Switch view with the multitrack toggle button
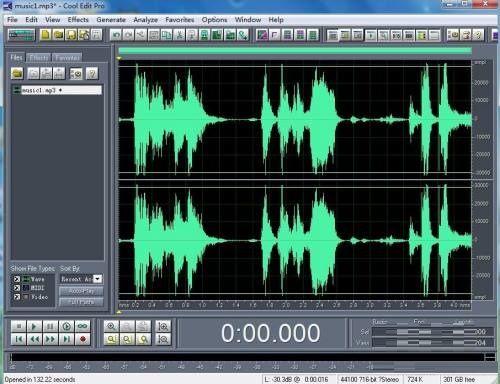The height and width of the screenshot is (384, 500). click(x=22, y=35)
